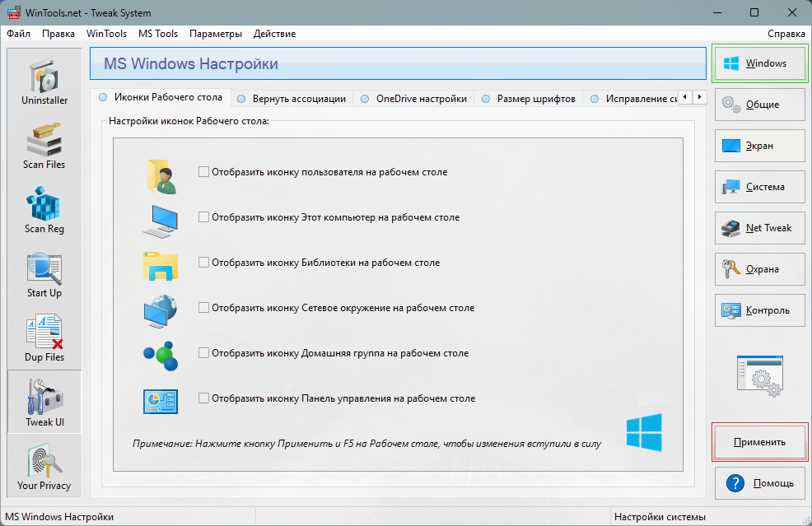This screenshot has width=812, height=526.
Task: Toggle Сетевое окружение desktop icon checkbox
Action: tap(203, 308)
